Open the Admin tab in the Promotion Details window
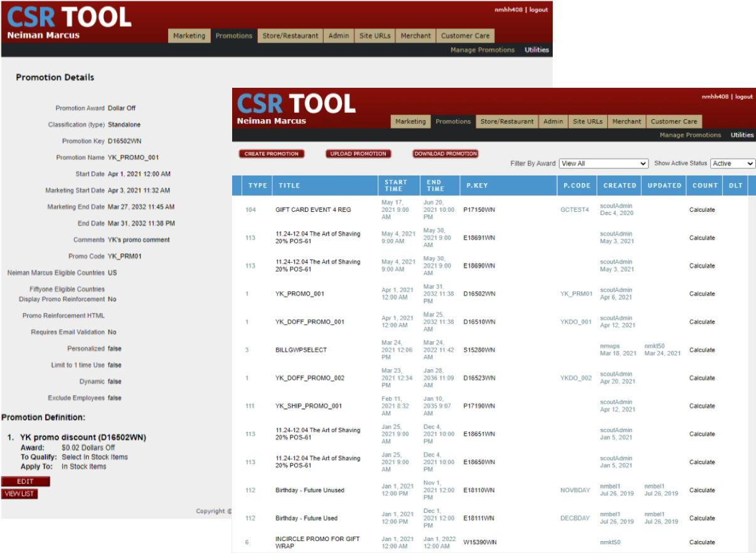 coord(339,36)
